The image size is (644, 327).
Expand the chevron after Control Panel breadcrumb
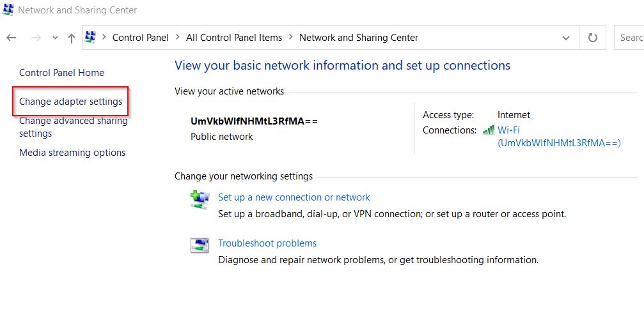coord(177,37)
